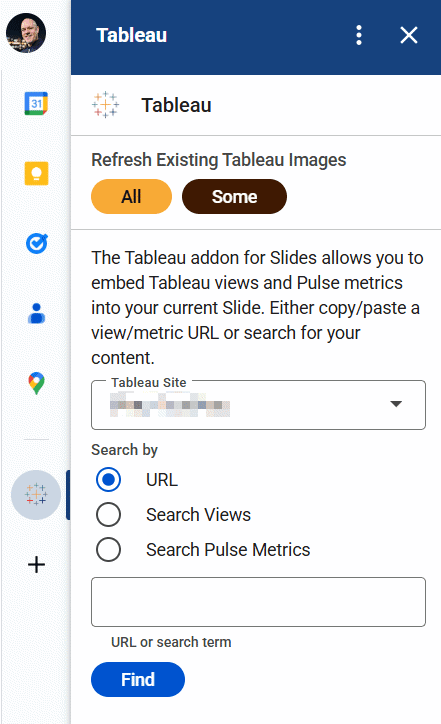Click the blue Find button

[x=138, y=680]
